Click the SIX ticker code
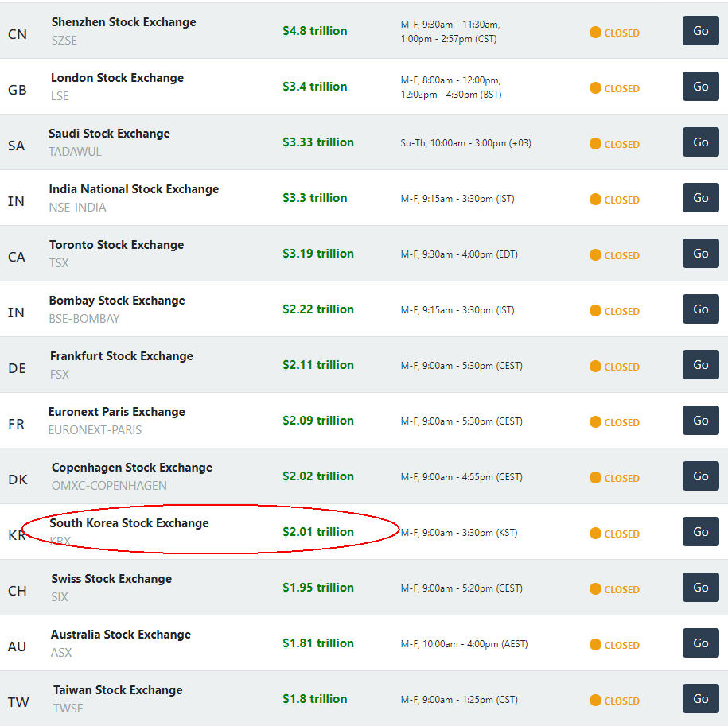 pyautogui.click(x=60, y=597)
